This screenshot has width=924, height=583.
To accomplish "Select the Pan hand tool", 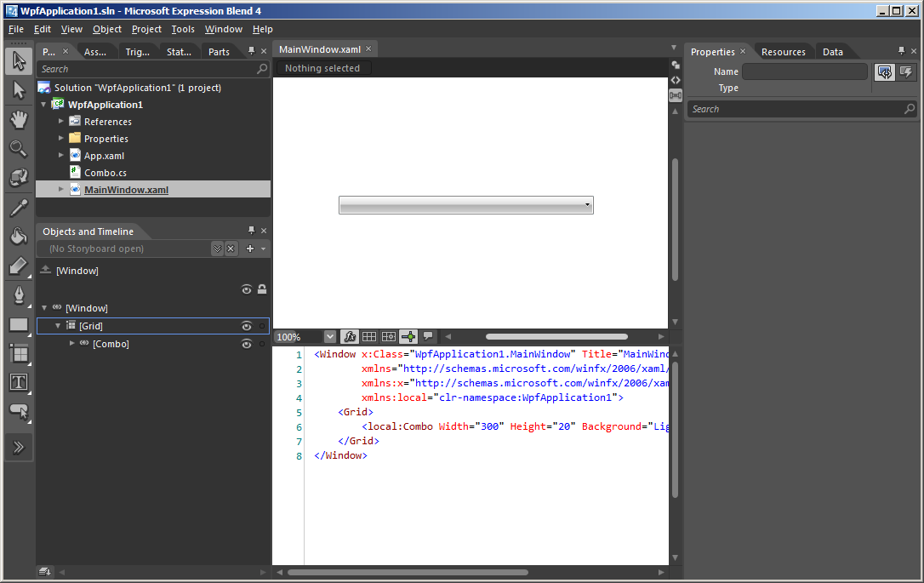I will tap(19, 119).
